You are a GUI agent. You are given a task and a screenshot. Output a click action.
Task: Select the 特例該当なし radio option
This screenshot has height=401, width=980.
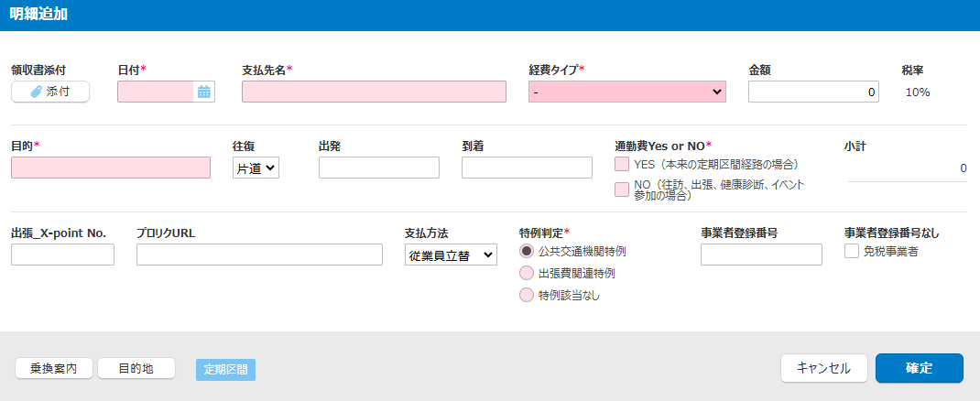(527, 295)
